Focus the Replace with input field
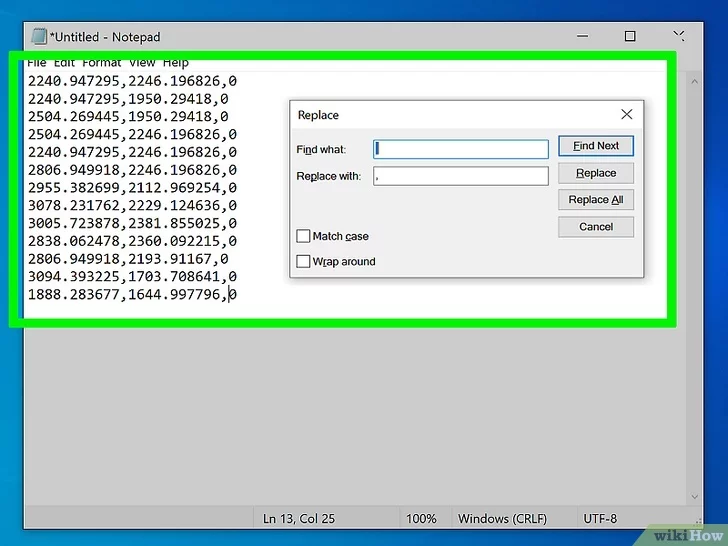 [x=461, y=176]
